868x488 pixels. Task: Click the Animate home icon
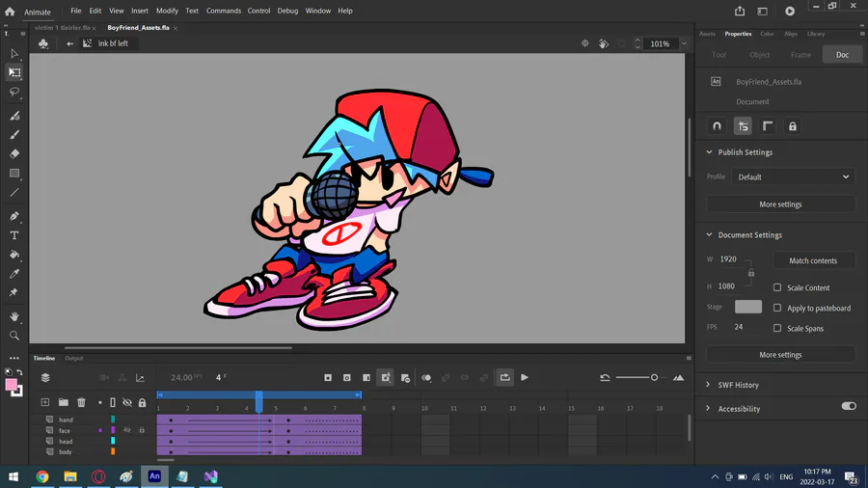(10, 11)
